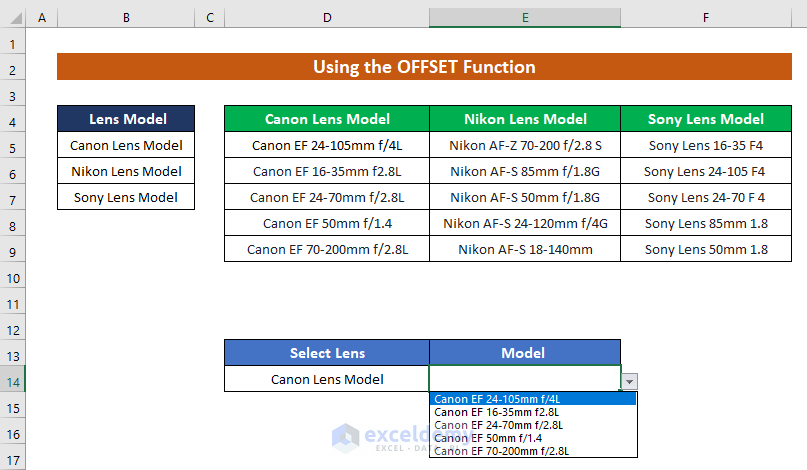Click the empty active cell E14
Screen dimensions: 807x470
(525, 378)
